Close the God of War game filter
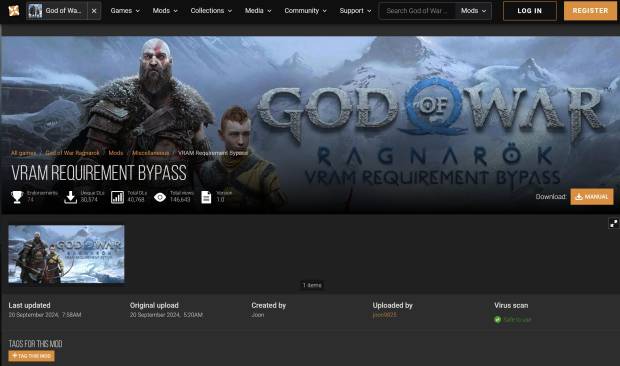620x366 pixels. click(94, 11)
